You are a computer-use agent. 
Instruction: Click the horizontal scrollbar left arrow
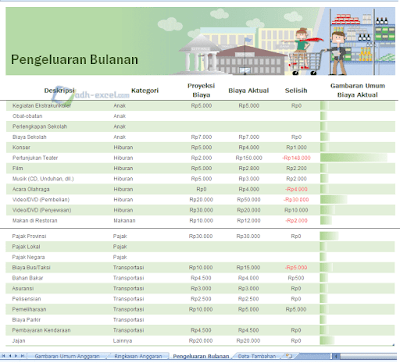pyautogui.click(x=336, y=356)
